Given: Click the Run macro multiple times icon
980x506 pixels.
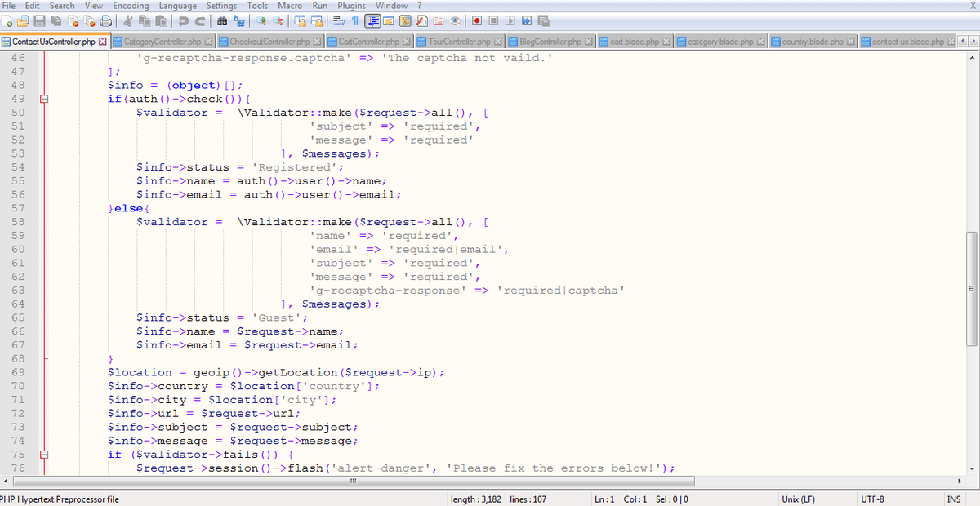Looking at the screenshot, I should pos(527,24).
